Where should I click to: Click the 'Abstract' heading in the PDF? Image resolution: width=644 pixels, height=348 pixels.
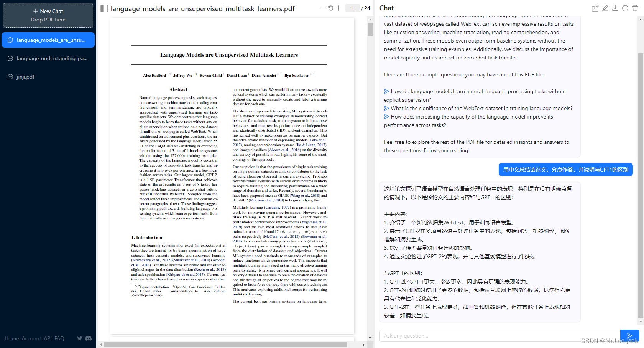[x=178, y=89]
